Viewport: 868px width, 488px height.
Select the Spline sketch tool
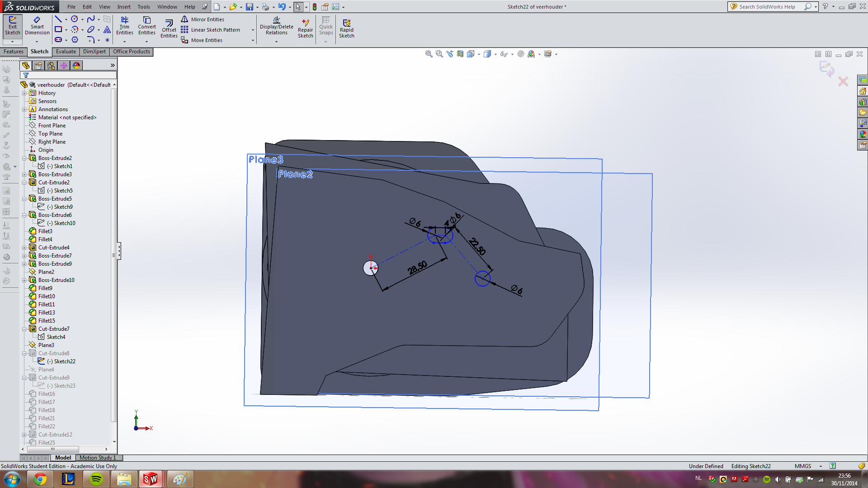pyautogui.click(x=91, y=19)
